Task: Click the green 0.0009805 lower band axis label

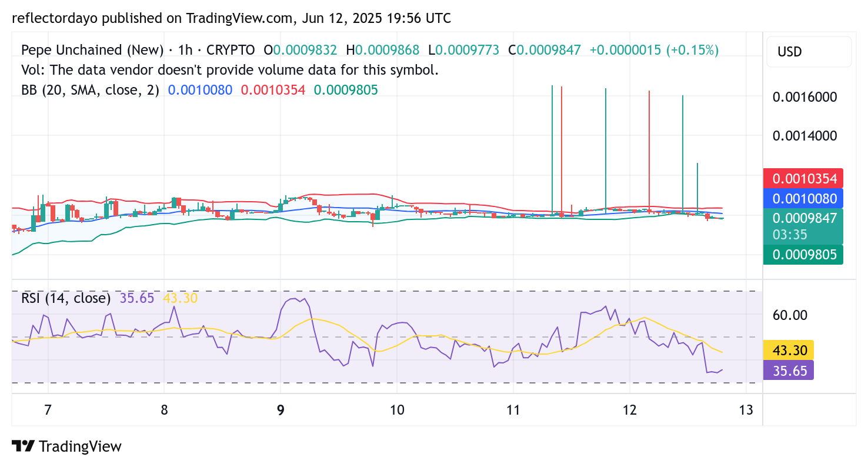Action: coord(803,254)
